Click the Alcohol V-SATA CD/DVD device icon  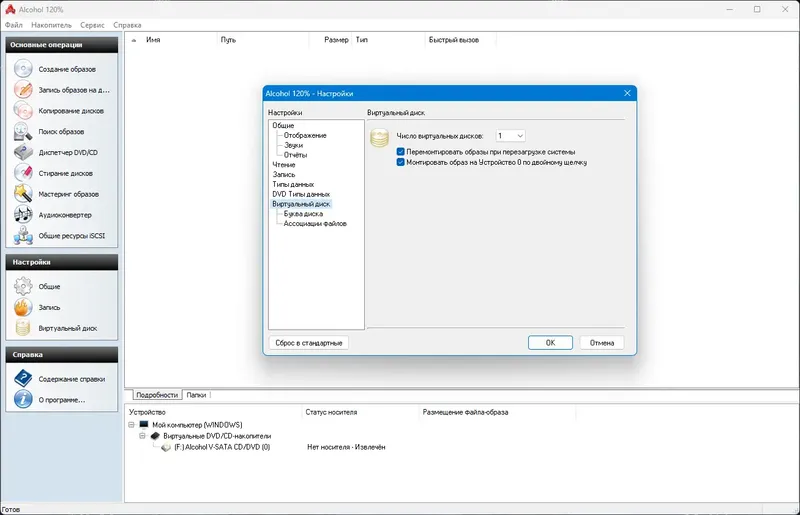click(x=166, y=447)
